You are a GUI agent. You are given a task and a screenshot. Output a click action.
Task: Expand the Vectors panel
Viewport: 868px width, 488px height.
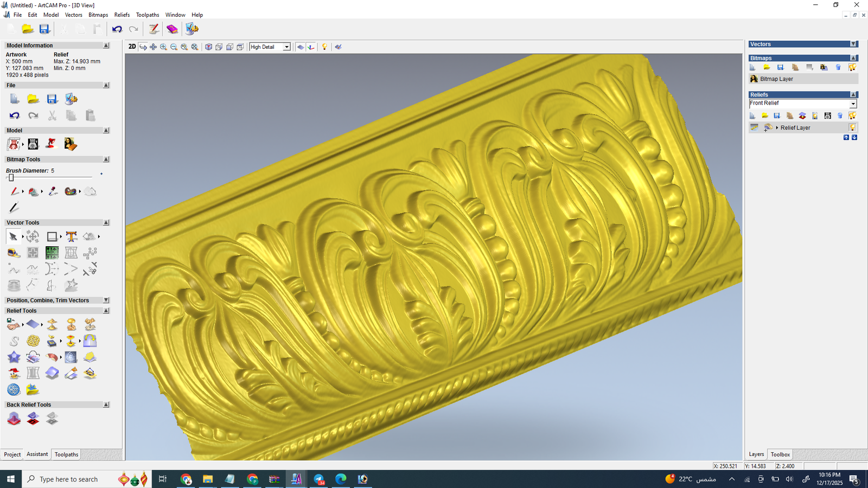pos(853,44)
